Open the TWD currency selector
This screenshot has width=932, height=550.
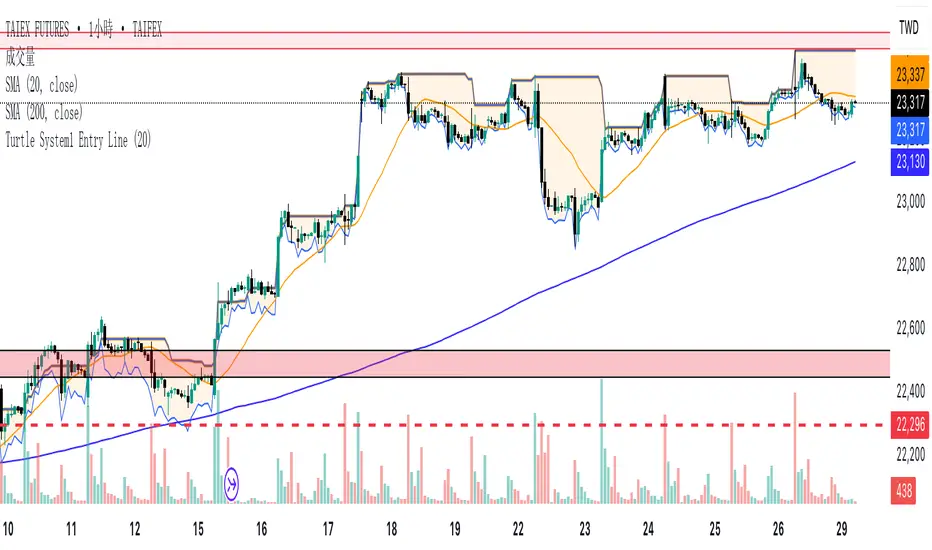point(909,30)
